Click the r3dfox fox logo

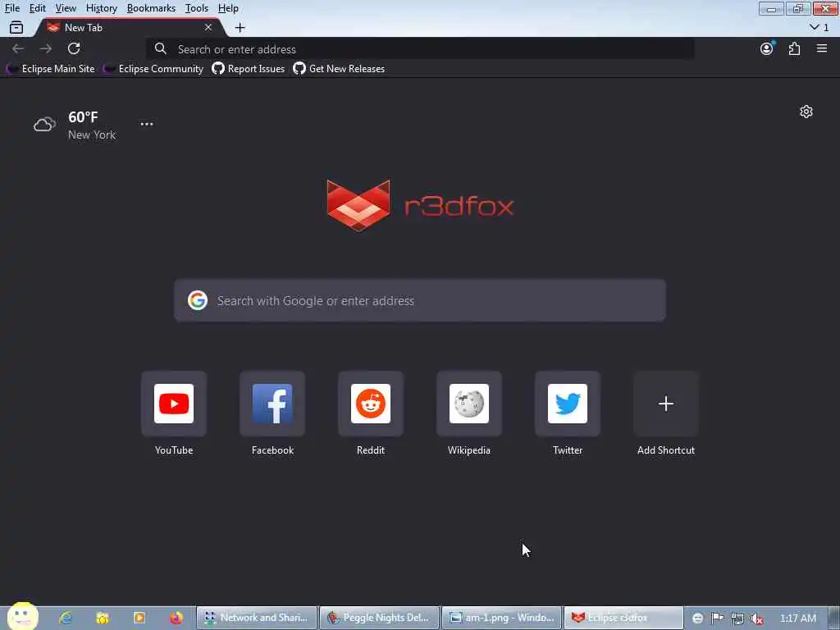pos(358,205)
